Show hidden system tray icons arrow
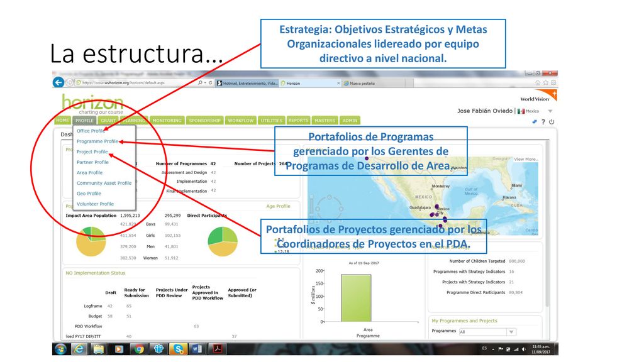 tap(493, 349)
